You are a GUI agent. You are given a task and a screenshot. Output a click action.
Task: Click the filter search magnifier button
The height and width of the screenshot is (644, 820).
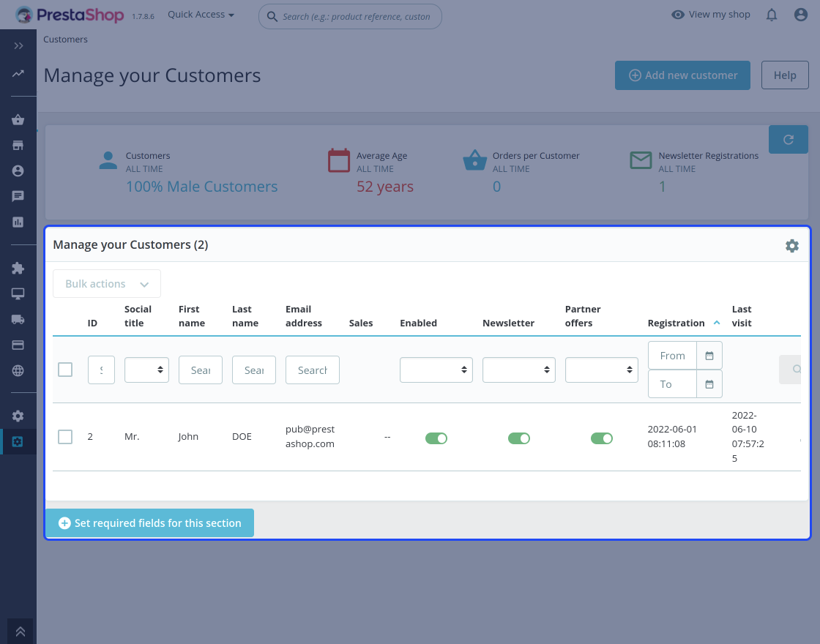click(791, 370)
